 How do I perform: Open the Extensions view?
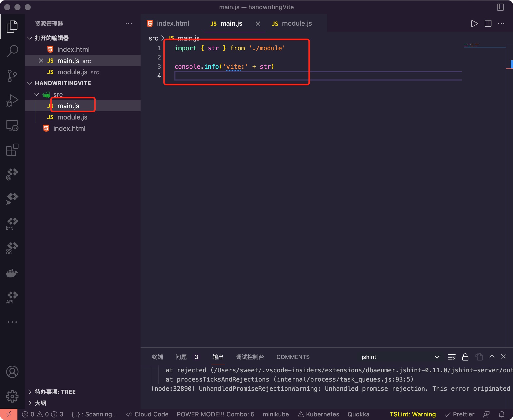click(12, 150)
